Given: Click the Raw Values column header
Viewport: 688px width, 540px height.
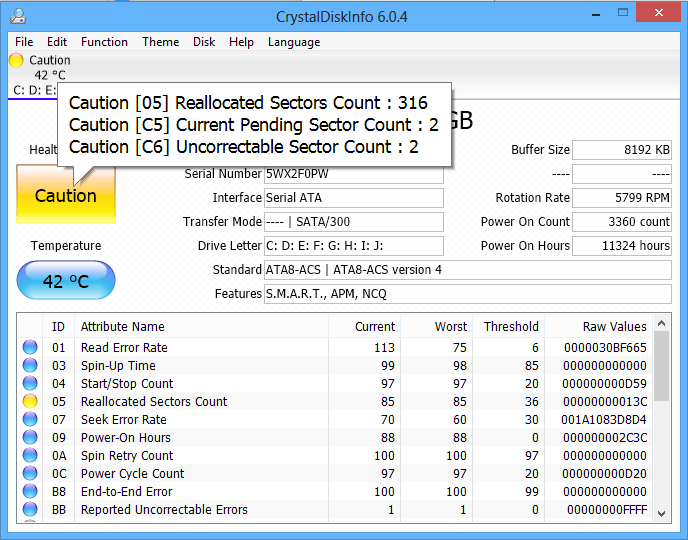Looking at the screenshot, I should coord(614,326).
